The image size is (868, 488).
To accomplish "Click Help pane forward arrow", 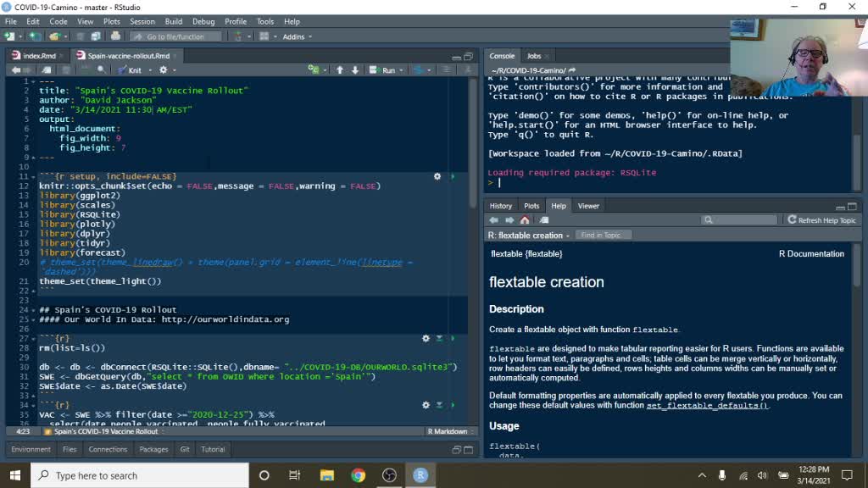I will point(509,220).
